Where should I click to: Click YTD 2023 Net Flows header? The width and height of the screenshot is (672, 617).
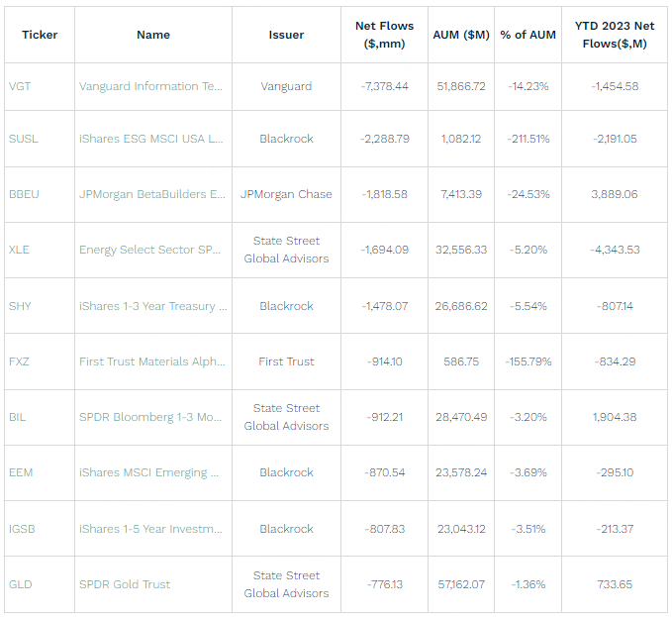[615, 35]
